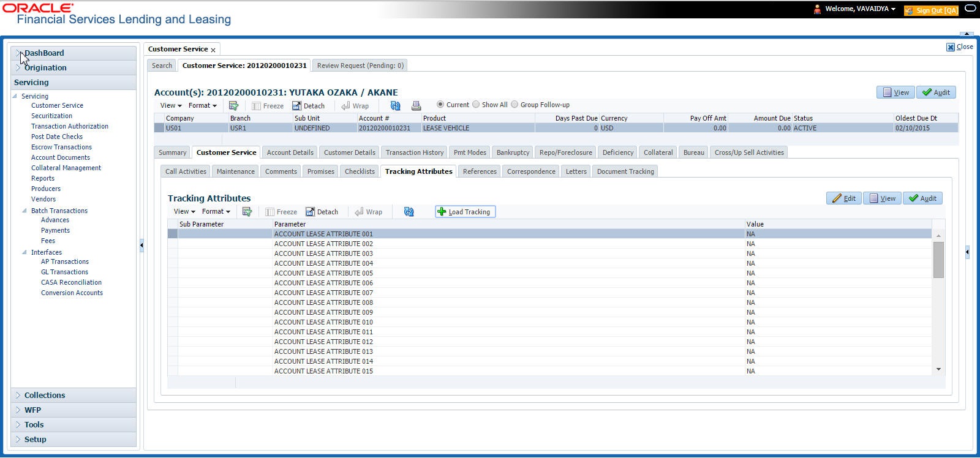
Task: Click the right-edge panel splitter arrow
Action: coord(967,252)
